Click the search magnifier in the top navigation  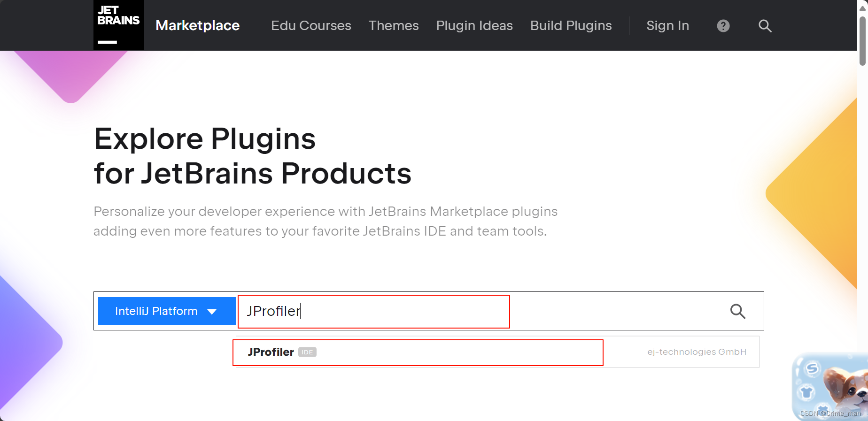[x=765, y=26]
